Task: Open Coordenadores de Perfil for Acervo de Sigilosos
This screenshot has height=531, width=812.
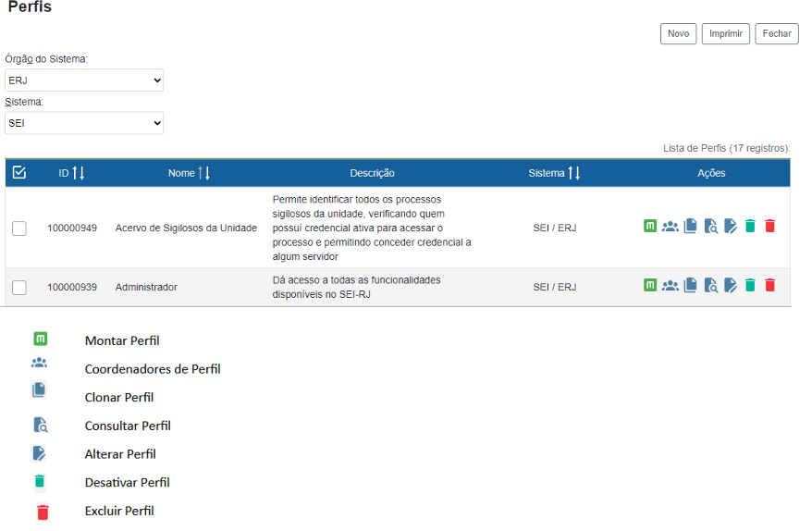Action: [670, 226]
